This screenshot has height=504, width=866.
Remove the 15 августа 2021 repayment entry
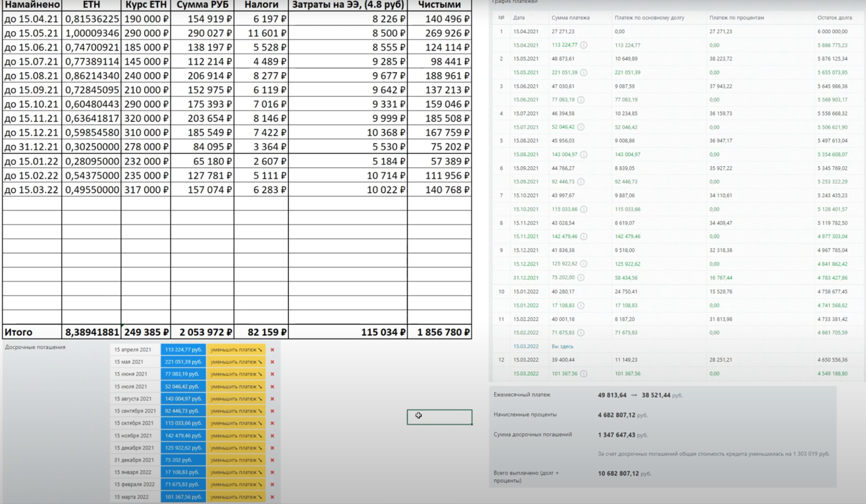tap(272, 399)
